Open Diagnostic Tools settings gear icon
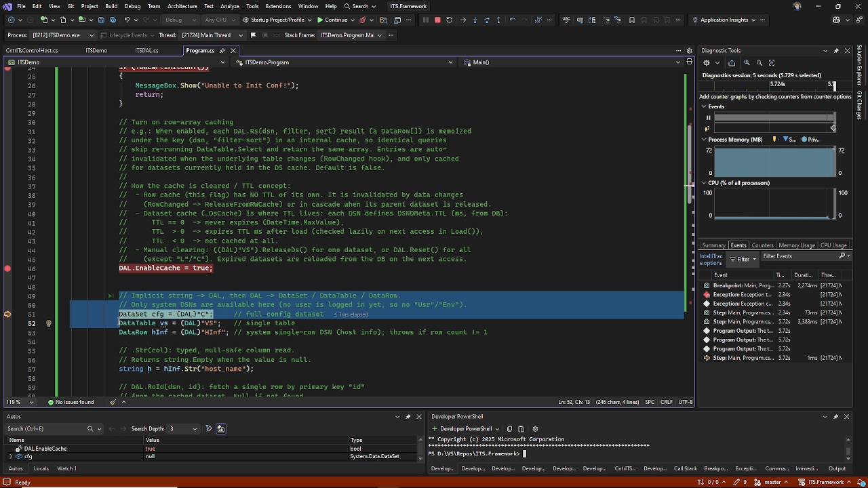The width and height of the screenshot is (868, 488). (x=706, y=62)
